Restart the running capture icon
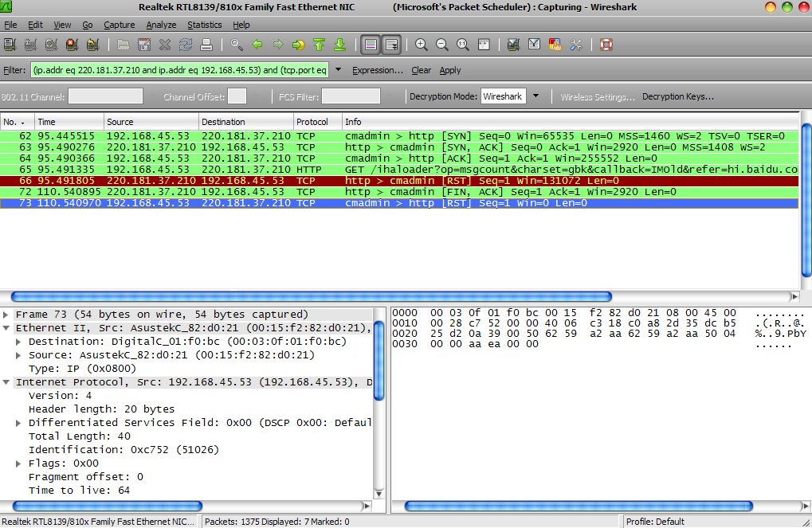The image size is (812, 528). tap(92, 45)
